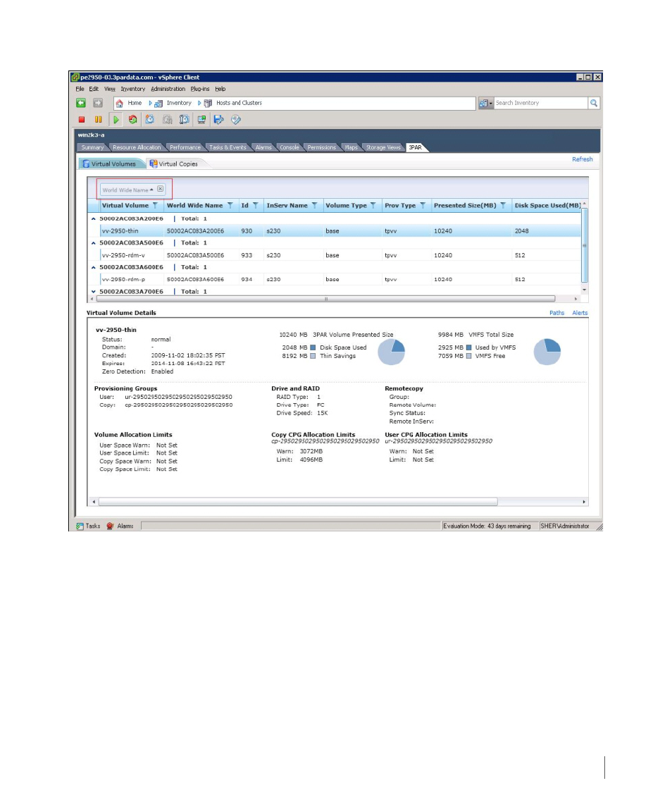This screenshot has height=807, width=672.
Task: Click the filter icon for InServ Name column
Action: 314,205
